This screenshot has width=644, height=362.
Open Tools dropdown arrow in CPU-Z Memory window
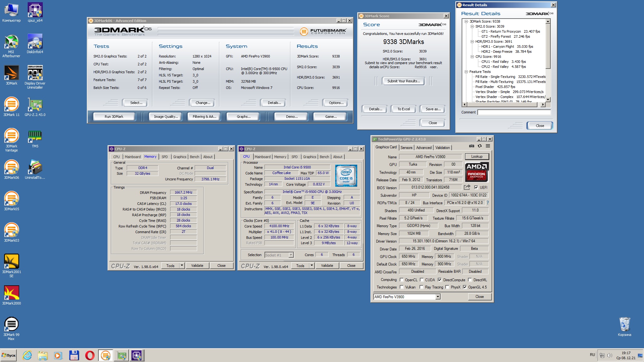tap(182, 266)
